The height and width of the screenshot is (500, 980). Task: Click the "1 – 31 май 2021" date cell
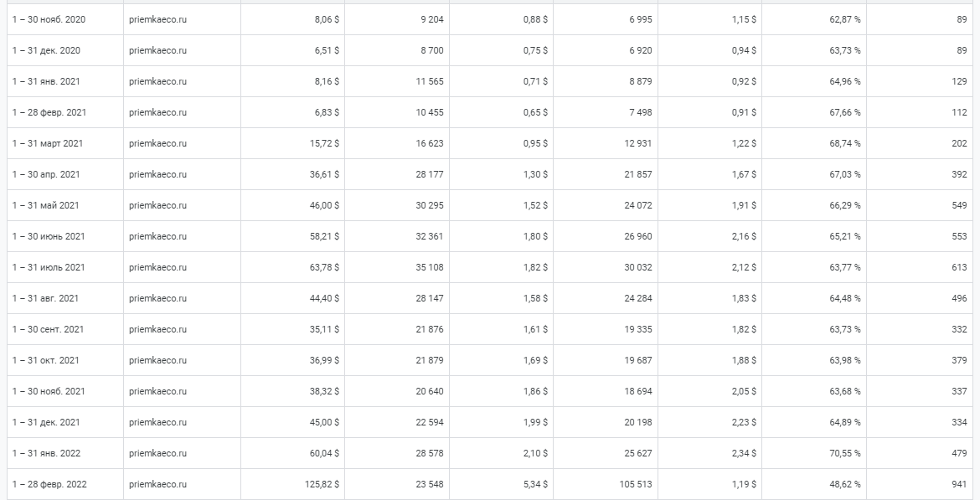tap(45, 205)
